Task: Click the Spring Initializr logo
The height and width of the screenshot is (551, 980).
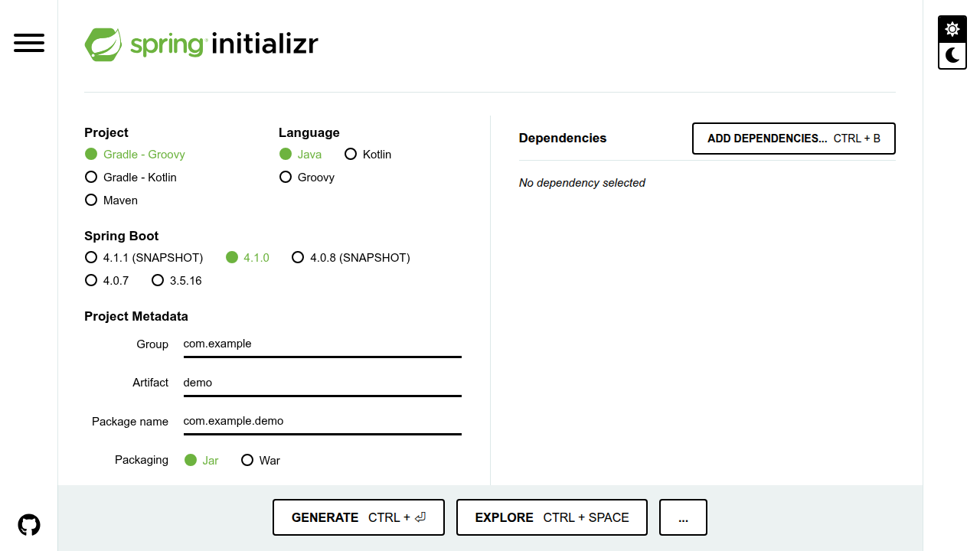Action: [201, 44]
